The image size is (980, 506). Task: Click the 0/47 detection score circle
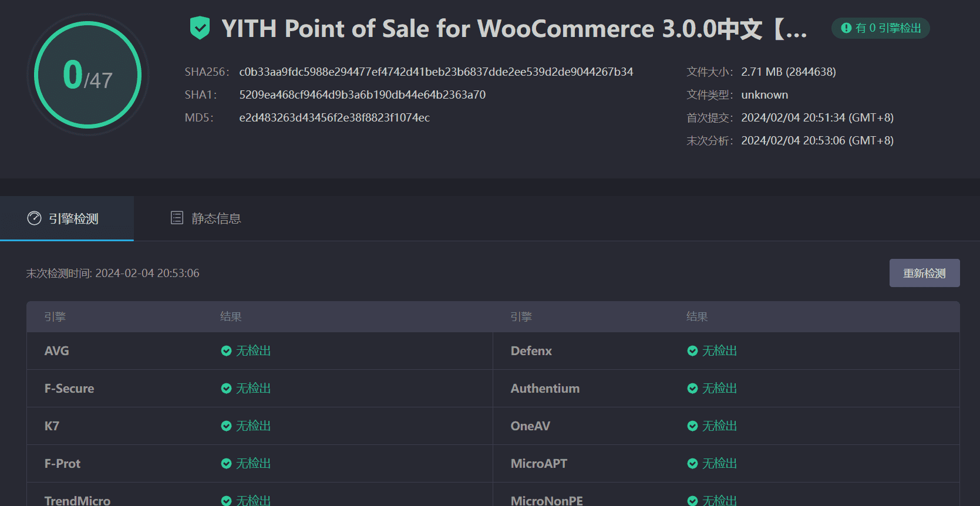(x=88, y=75)
